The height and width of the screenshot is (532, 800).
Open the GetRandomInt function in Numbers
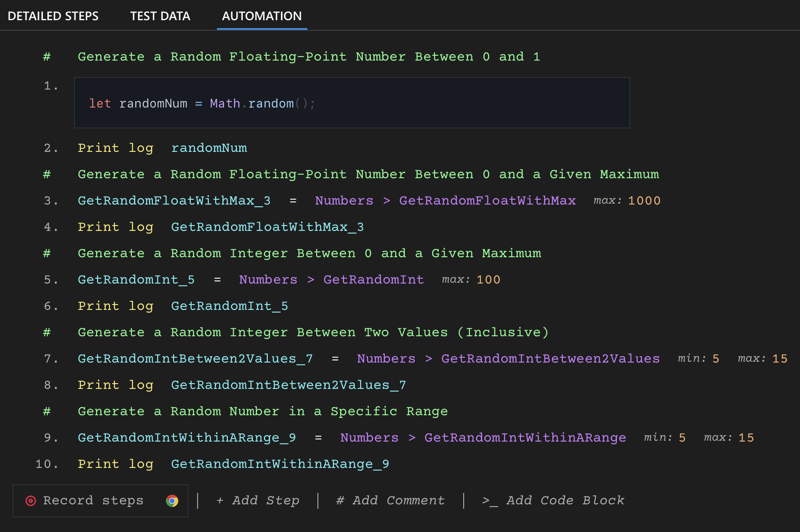point(373,280)
